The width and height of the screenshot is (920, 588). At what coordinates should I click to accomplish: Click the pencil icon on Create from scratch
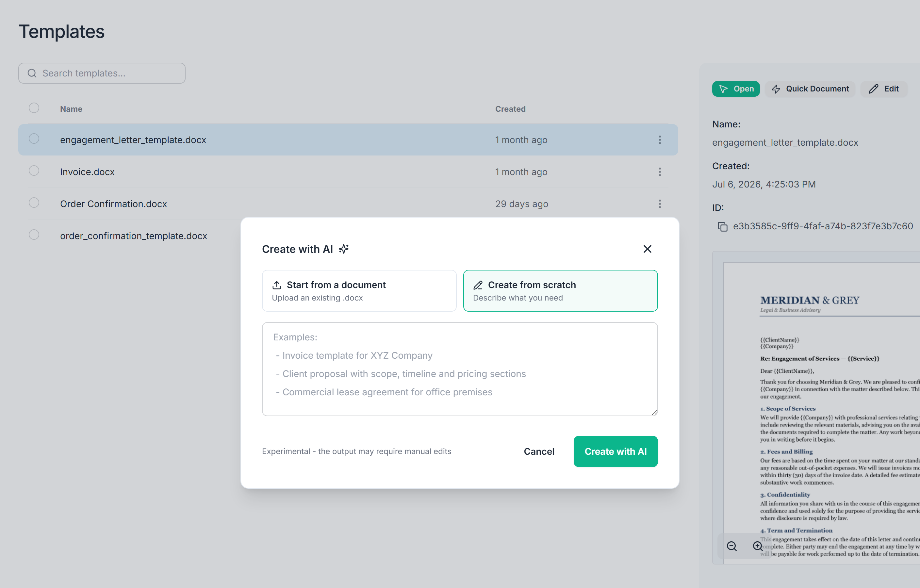(478, 285)
